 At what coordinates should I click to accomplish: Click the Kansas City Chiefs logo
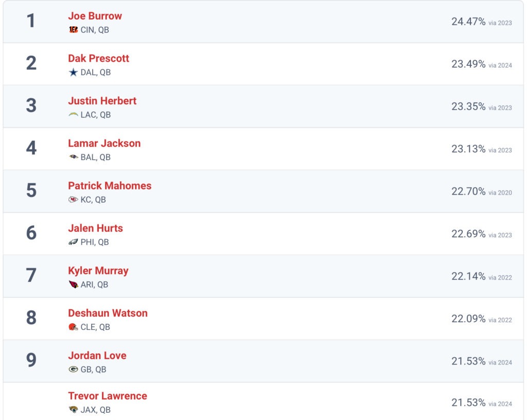tap(73, 200)
